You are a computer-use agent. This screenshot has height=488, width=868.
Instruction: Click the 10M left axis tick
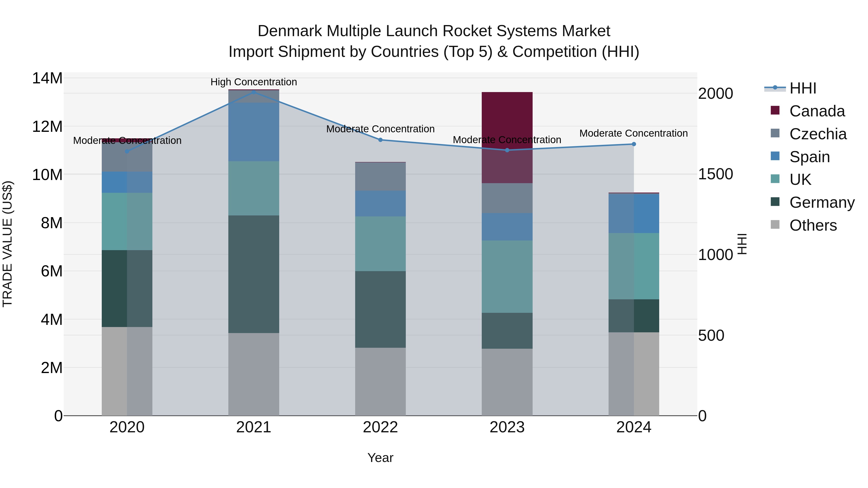click(x=47, y=174)
